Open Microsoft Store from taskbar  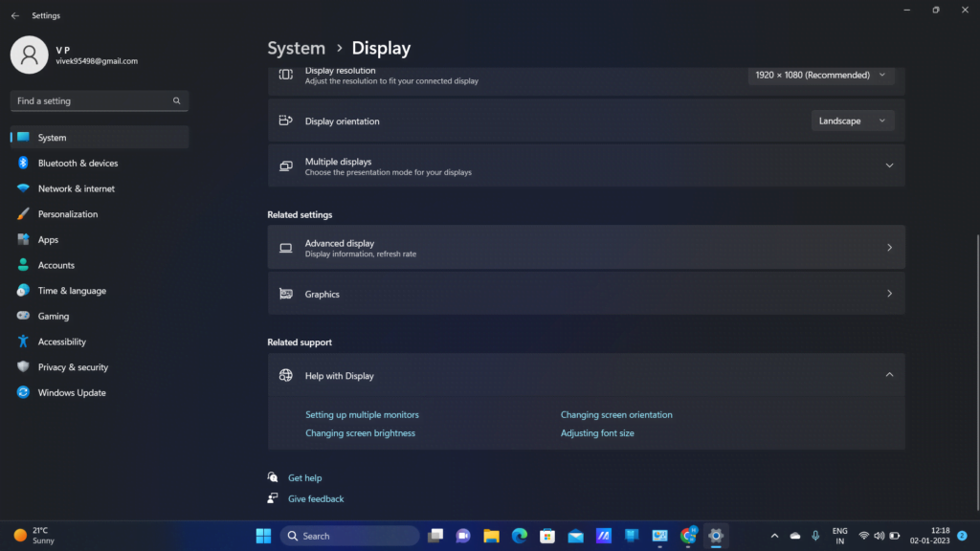coord(547,536)
